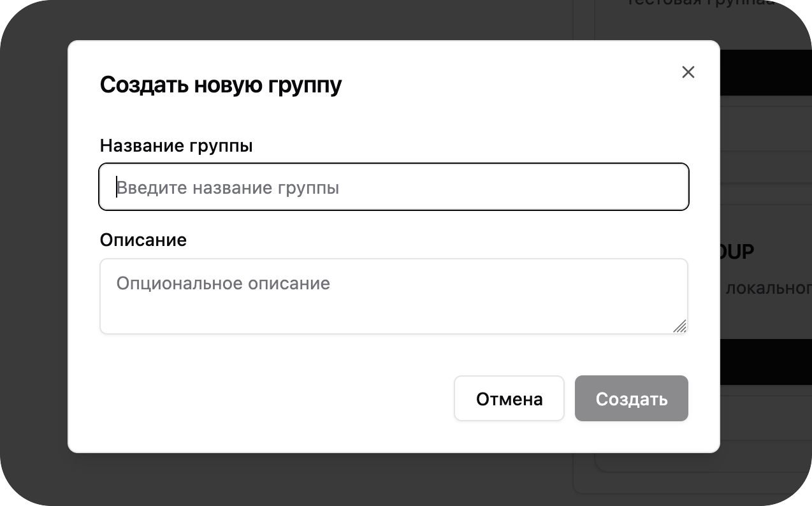The image size is (812, 506).
Task: Close the Создать новую группу dialog
Action: 688,72
